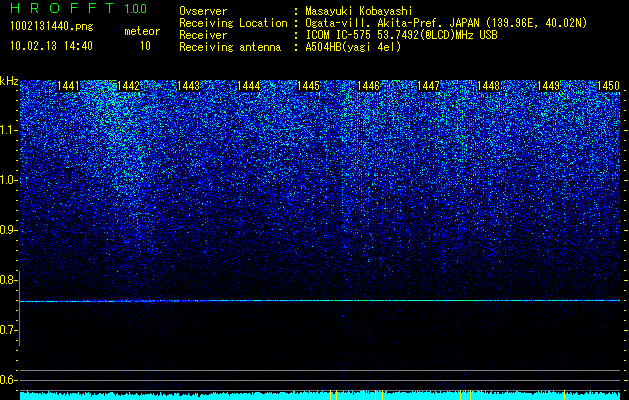Click the bright carrier line near 0.76 kHz
629x400 pixels.
(320, 301)
